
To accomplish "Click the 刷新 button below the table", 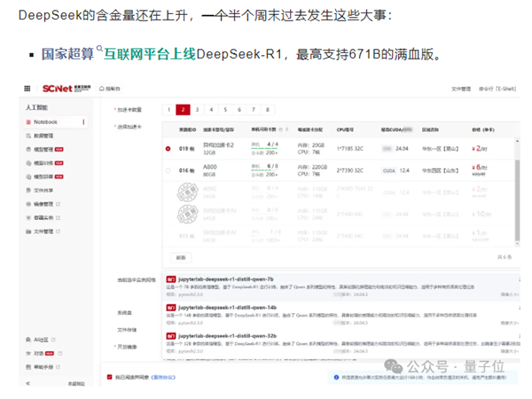I will pyautogui.click(x=181, y=257).
